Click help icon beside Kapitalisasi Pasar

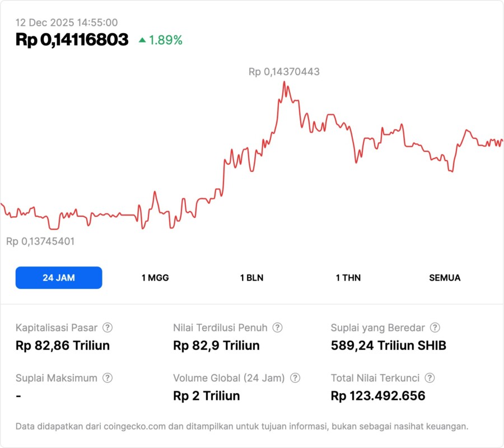point(108,328)
